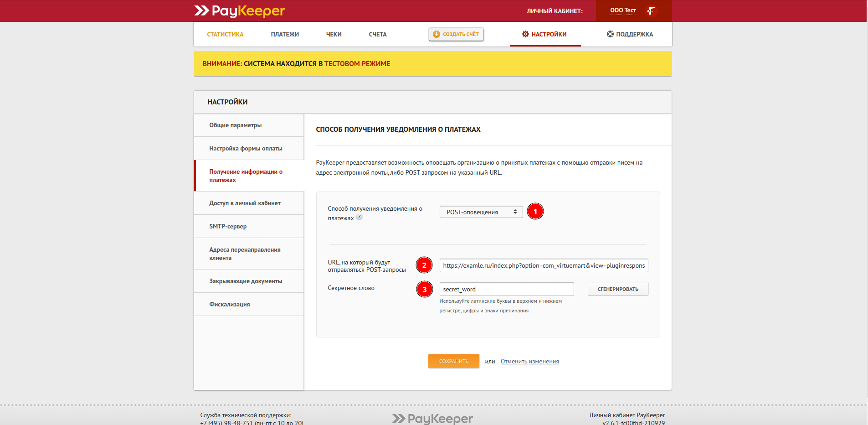Screen dimensions: 868x425
Task: Open the ООО Тест account menu
Action: [623, 10]
